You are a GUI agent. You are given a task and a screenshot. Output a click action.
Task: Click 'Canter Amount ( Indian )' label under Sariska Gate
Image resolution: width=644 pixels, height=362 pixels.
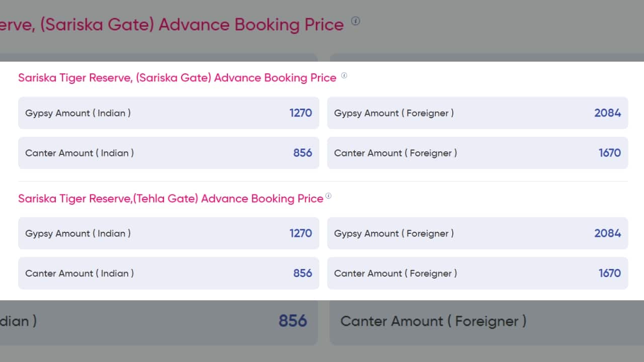(x=79, y=153)
